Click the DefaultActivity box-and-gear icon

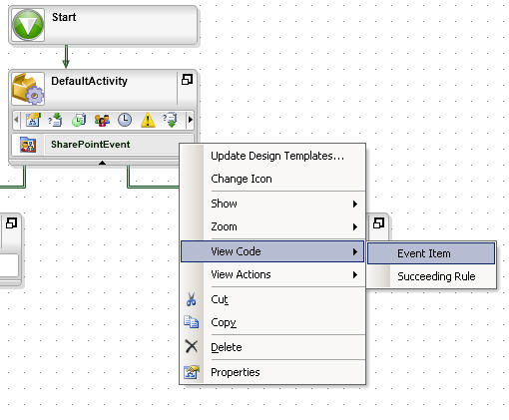click(x=28, y=89)
